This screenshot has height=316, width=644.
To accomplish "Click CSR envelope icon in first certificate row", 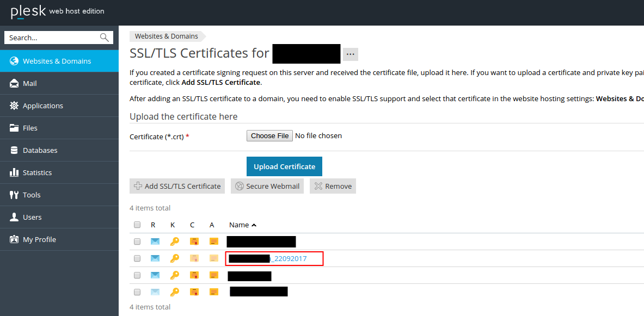I will [155, 241].
